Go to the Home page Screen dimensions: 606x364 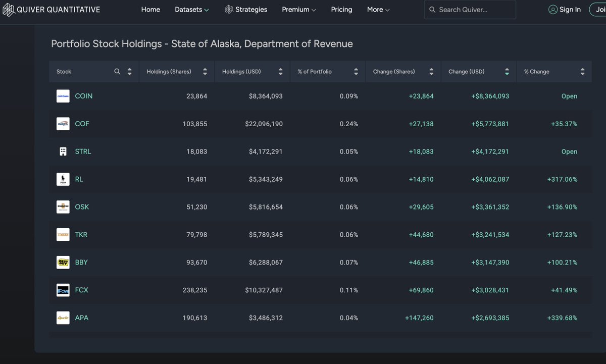pos(150,10)
